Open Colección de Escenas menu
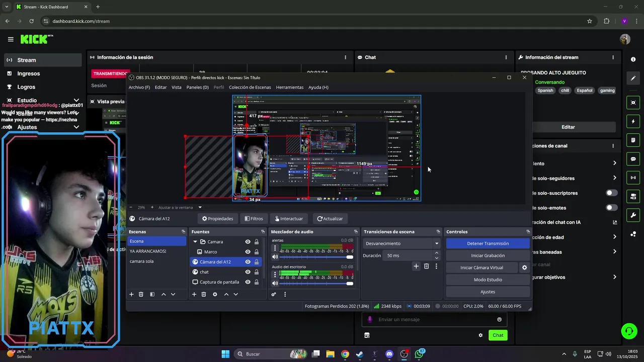The image size is (644, 362). pyautogui.click(x=250, y=87)
